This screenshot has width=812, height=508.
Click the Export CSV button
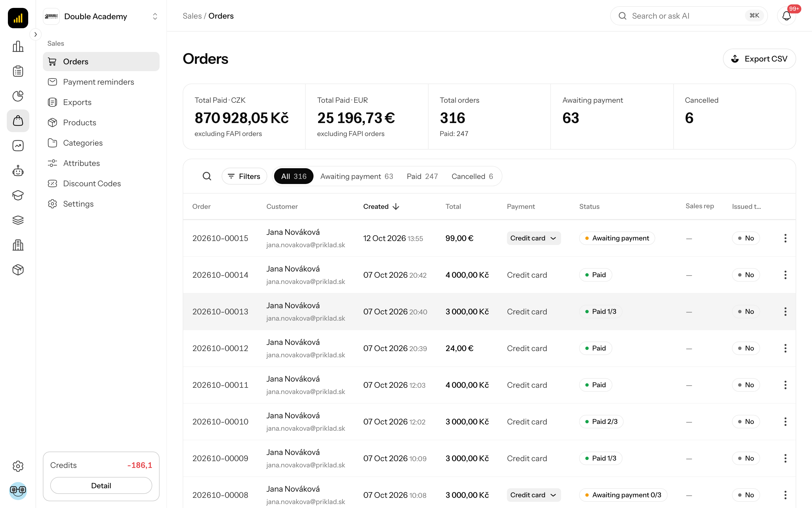759,59
